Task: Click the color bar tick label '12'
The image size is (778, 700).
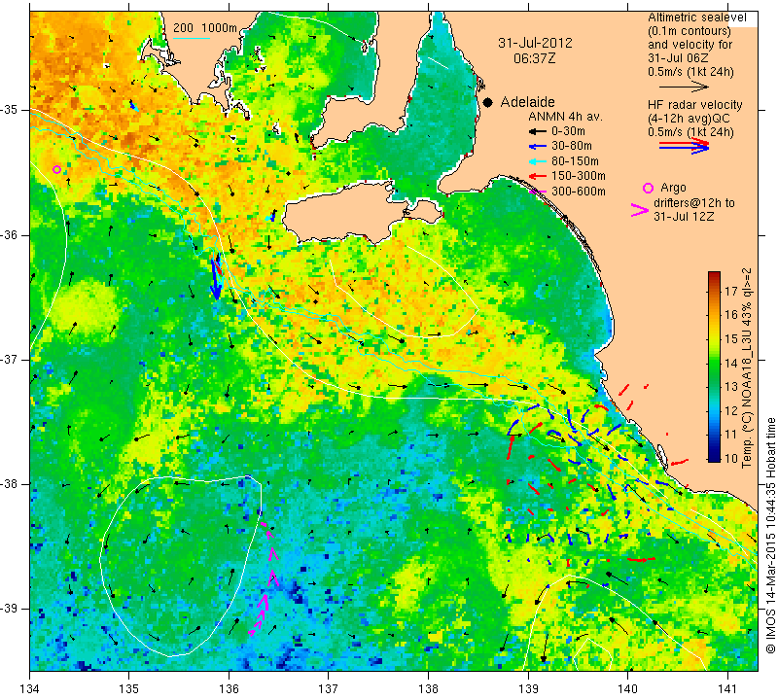Action: click(731, 411)
